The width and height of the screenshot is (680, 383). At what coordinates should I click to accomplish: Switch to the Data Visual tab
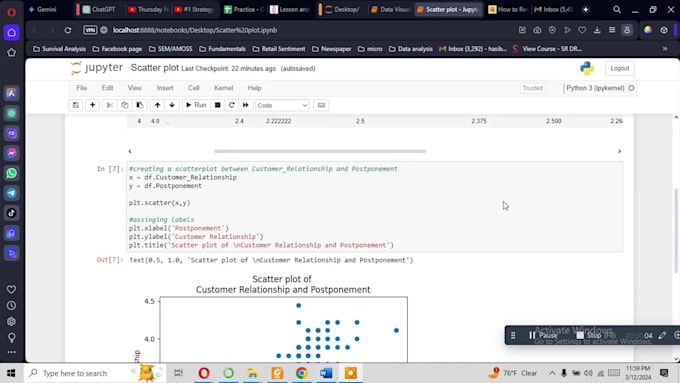pos(390,10)
